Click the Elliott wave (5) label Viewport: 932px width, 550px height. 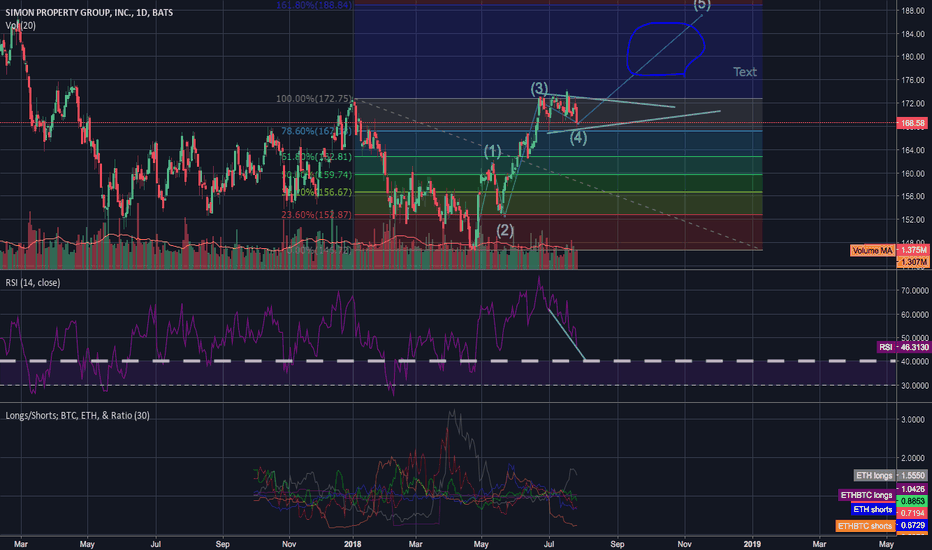[x=702, y=5]
